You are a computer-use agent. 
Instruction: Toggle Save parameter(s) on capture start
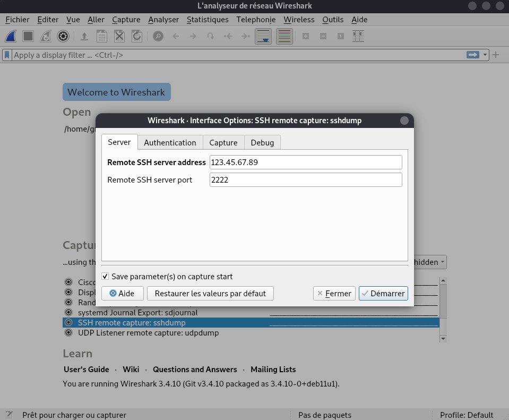pyautogui.click(x=105, y=277)
